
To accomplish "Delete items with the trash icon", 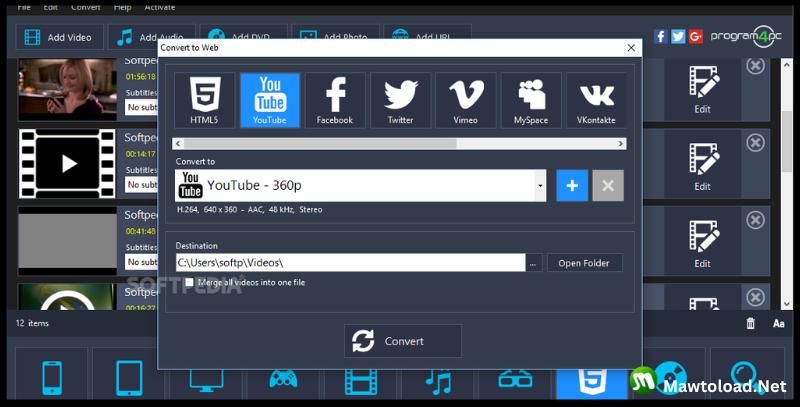I will pos(751,323).
